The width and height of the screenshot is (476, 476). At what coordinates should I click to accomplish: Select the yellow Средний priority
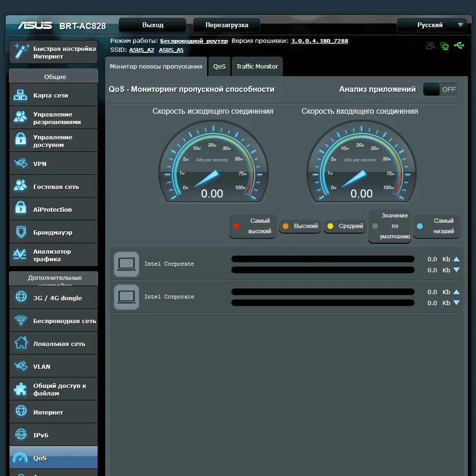345,226
